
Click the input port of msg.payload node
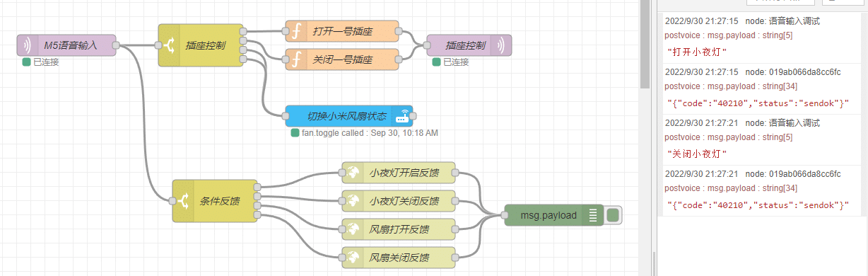(x=505, y=215)
